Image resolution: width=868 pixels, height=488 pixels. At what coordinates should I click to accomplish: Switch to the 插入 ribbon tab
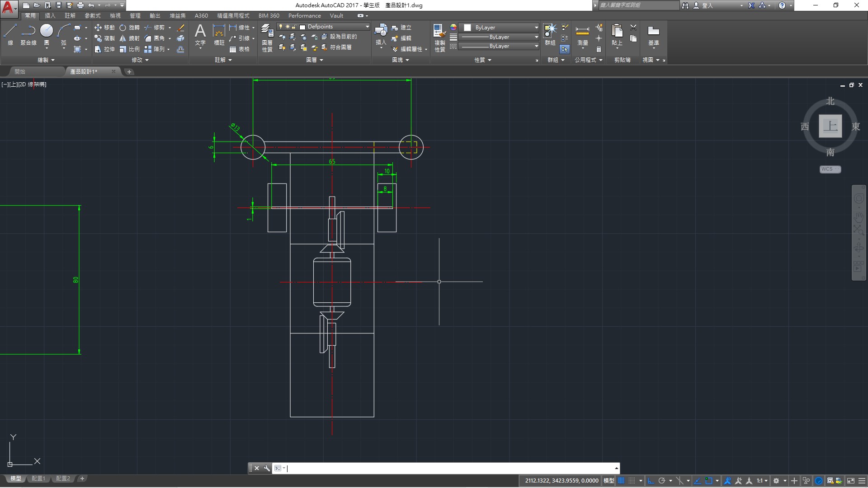point(50,16)
